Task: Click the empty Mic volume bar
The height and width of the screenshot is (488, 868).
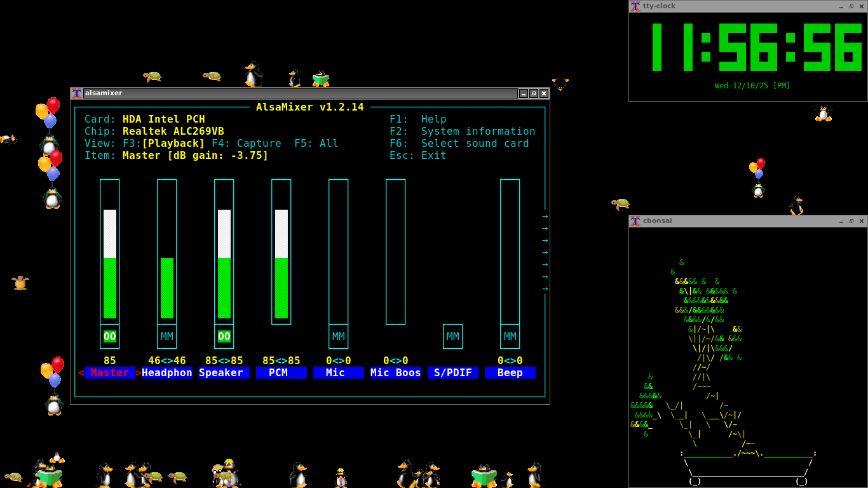Action: point(339,252)
